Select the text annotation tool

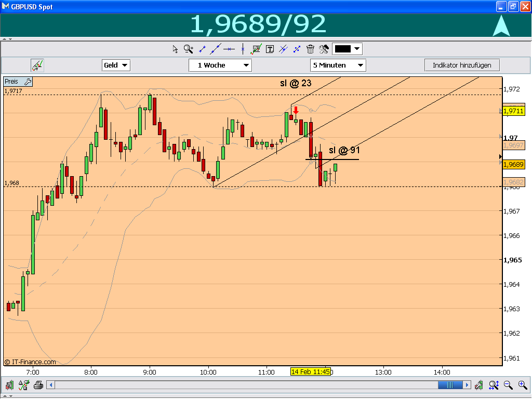click(270, 49)
